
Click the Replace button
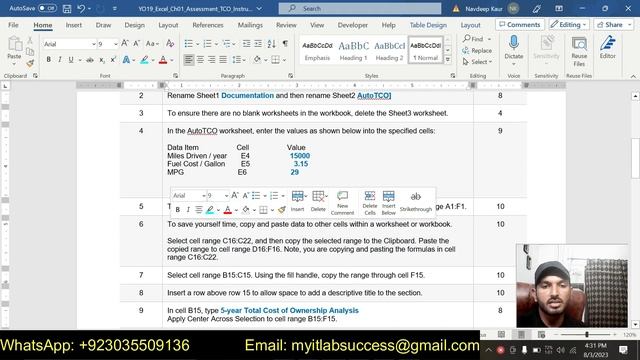[x=477, y=51]
